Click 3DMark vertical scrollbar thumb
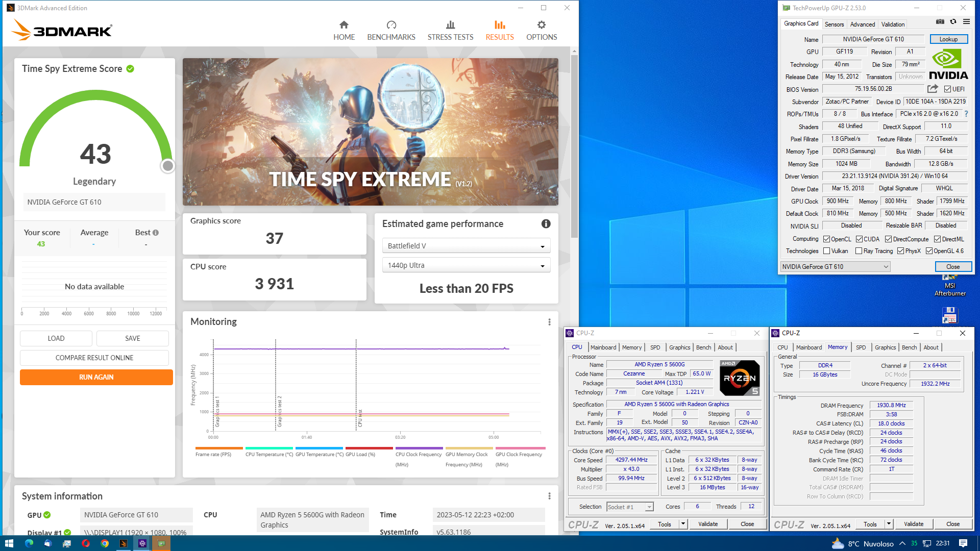Image resolution: width=980 pixels, height=551 pixels. pyautogui.click(x=574, y=145)
